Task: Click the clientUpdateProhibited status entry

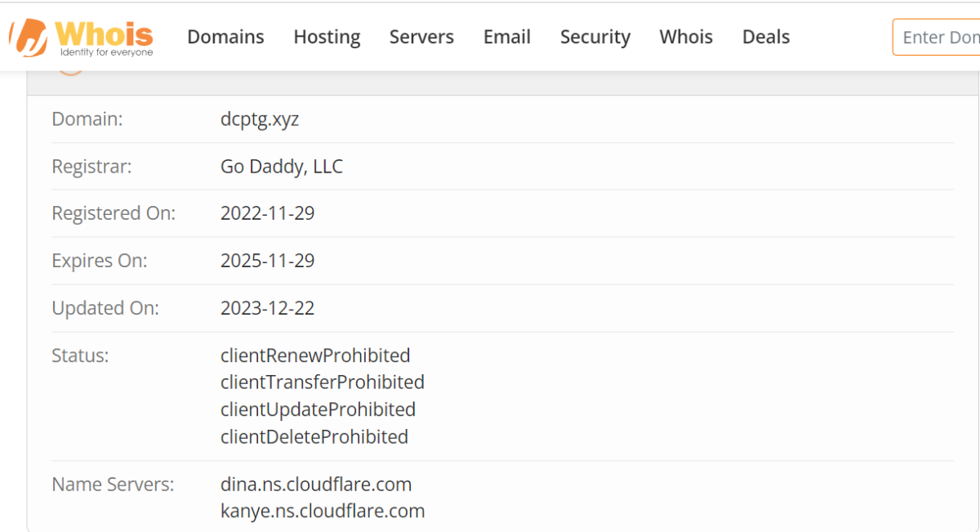Action: [x=318, y=409]
